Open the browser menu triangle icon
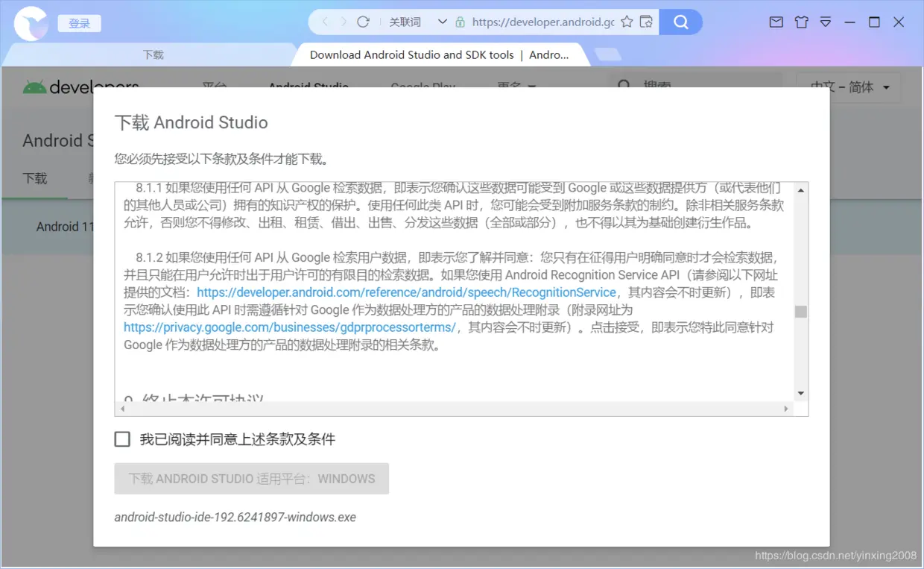924x569 pixels. pos(826,22)
